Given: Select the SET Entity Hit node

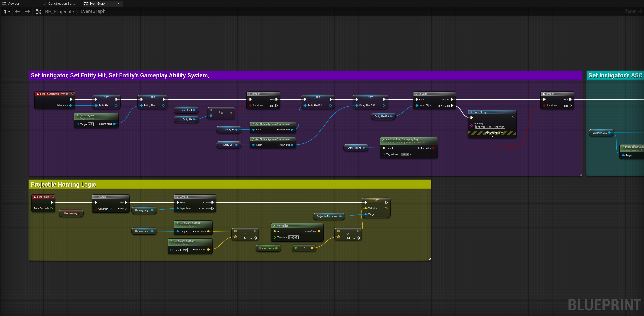Looking at the screenshot, I should coord(106,101).
